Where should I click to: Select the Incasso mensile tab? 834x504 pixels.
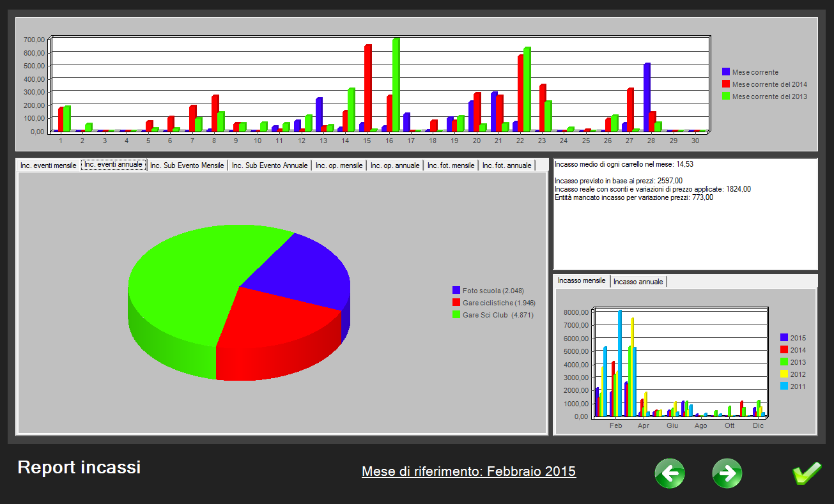(x=582, y=281)
